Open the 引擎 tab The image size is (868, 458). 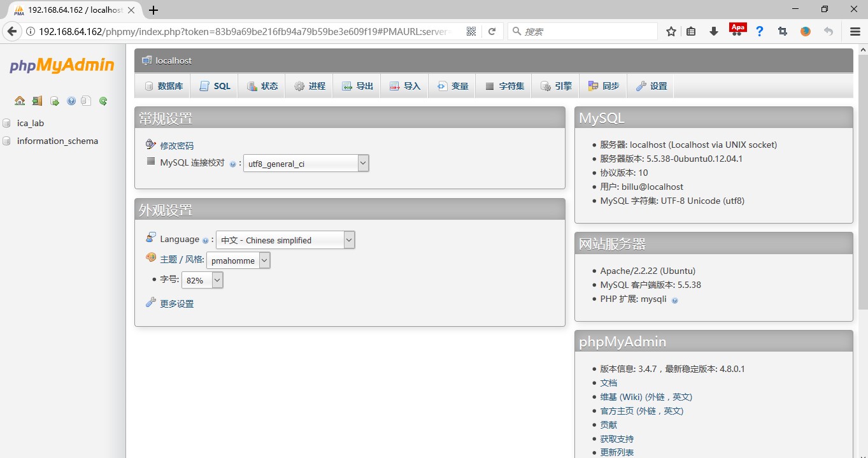[x=556, y=86]
